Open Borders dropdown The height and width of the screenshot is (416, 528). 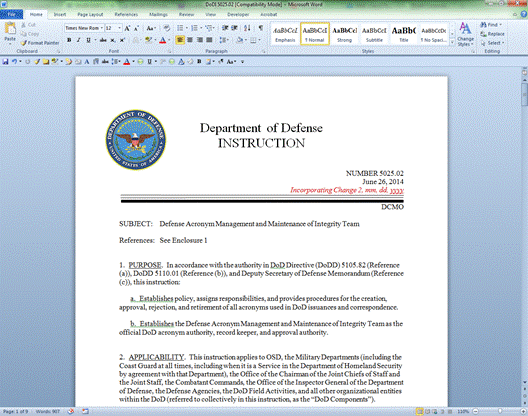coord(259,40)
